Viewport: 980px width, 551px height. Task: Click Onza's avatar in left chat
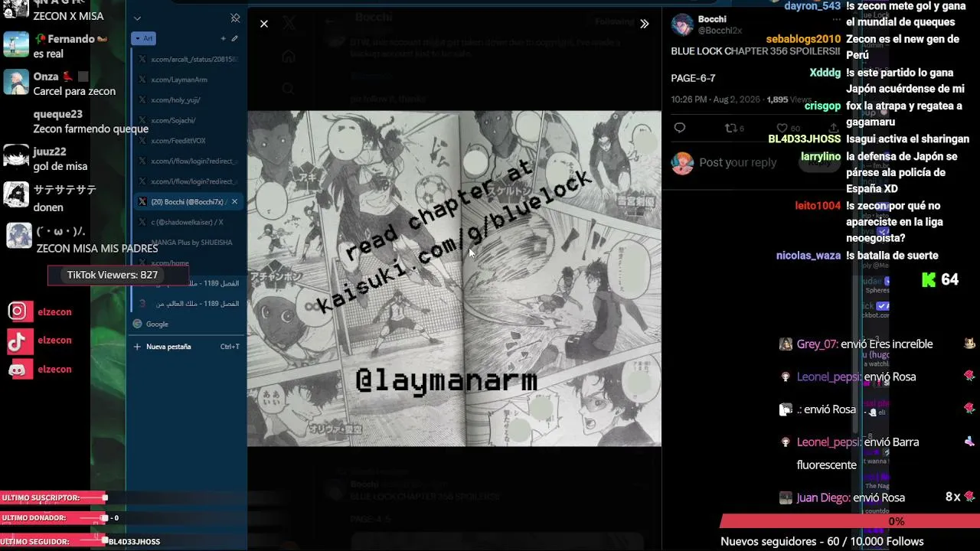coord(16,82)
